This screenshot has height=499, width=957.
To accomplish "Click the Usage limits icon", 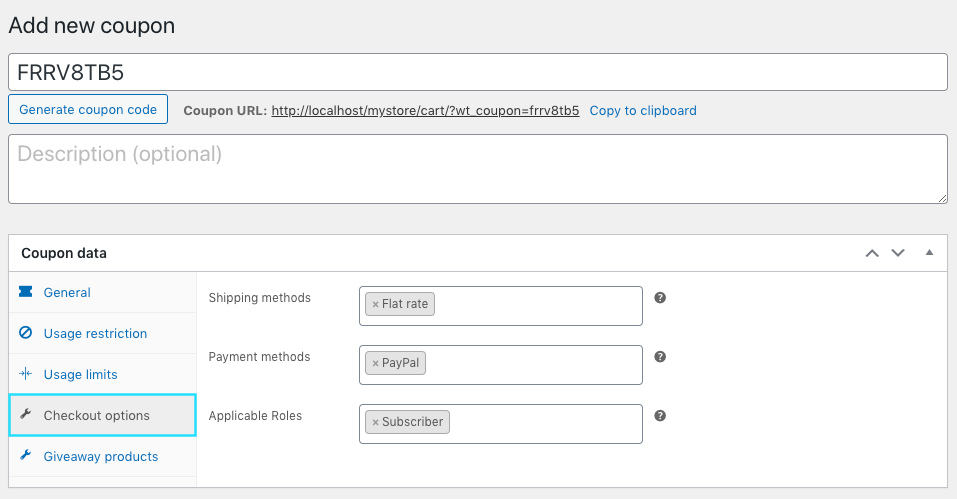I will click(x=26, y=373).
